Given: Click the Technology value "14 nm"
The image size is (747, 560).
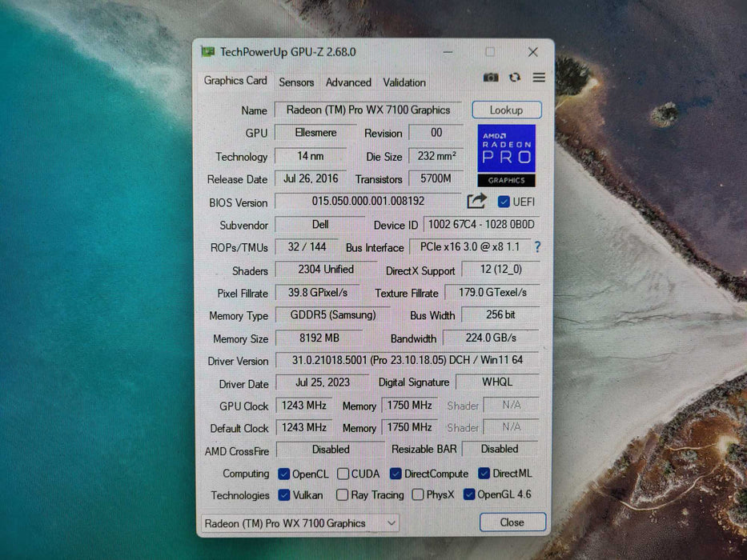Looking at the screenshot, I should pos(311,156).
